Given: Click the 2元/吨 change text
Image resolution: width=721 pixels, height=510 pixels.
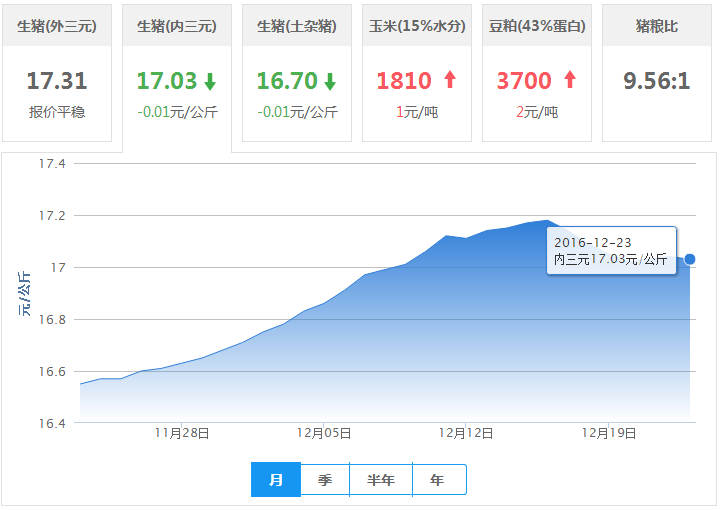Looking at the screenshot, I should [537, 112].
